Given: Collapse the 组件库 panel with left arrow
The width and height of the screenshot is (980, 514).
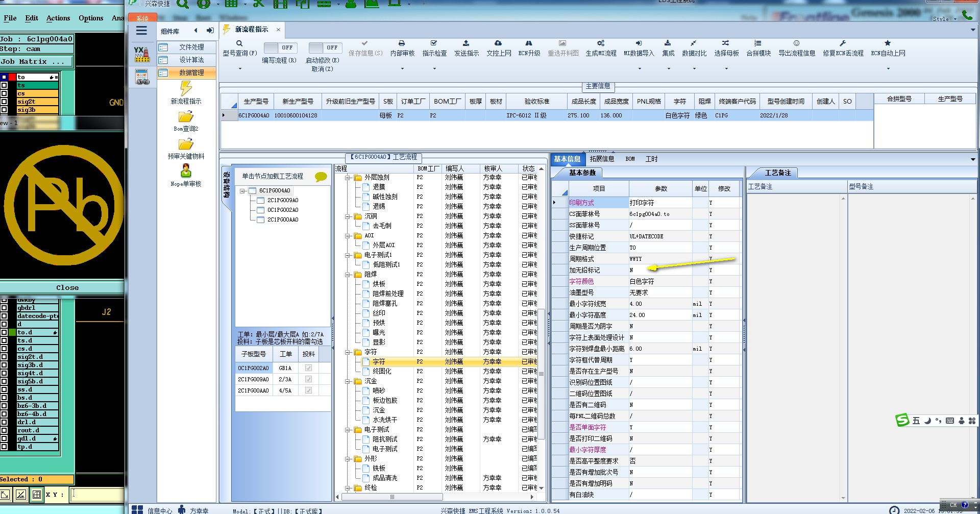Looking at the screenshot, I should (x=195, y=31).
